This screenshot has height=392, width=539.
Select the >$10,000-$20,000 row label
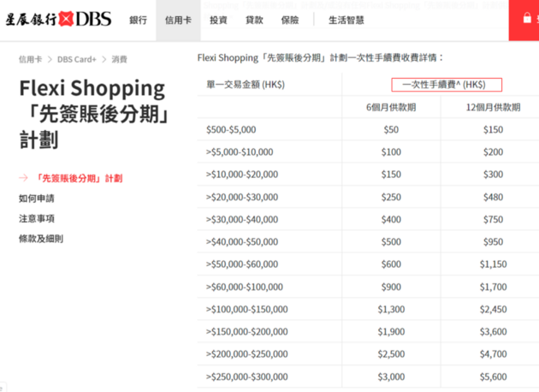(x=242, y=175)
